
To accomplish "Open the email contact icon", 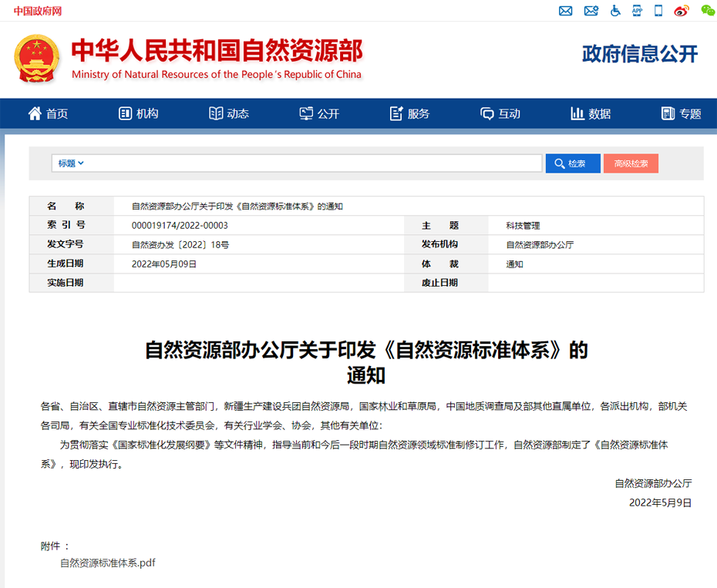I will 566,11.
